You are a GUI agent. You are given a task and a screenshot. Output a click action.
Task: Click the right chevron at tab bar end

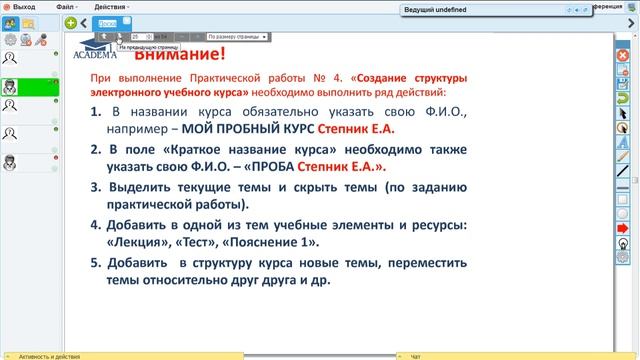tap(631, 24)
